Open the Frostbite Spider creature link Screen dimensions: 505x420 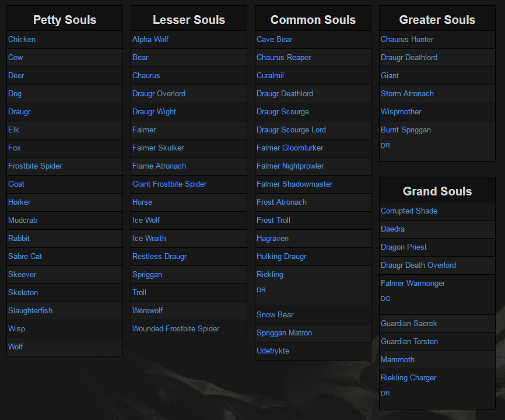pos(35,166)
